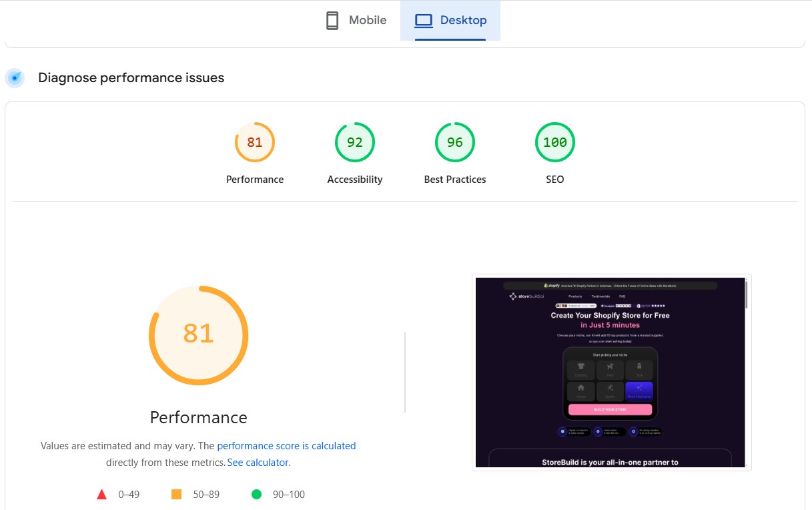
Task: Click the pink BUILD YOUR STORE button
Action: (x=610, y=409)
